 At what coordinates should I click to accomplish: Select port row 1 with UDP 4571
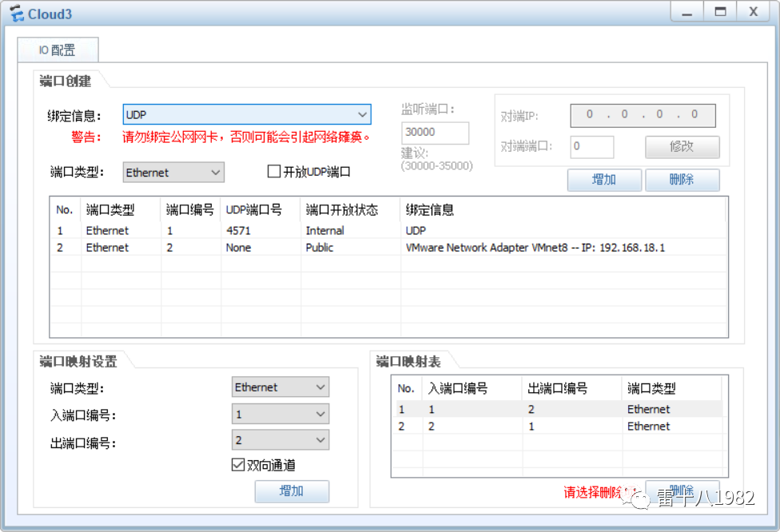pyautogui.click(x=388, y=231)
